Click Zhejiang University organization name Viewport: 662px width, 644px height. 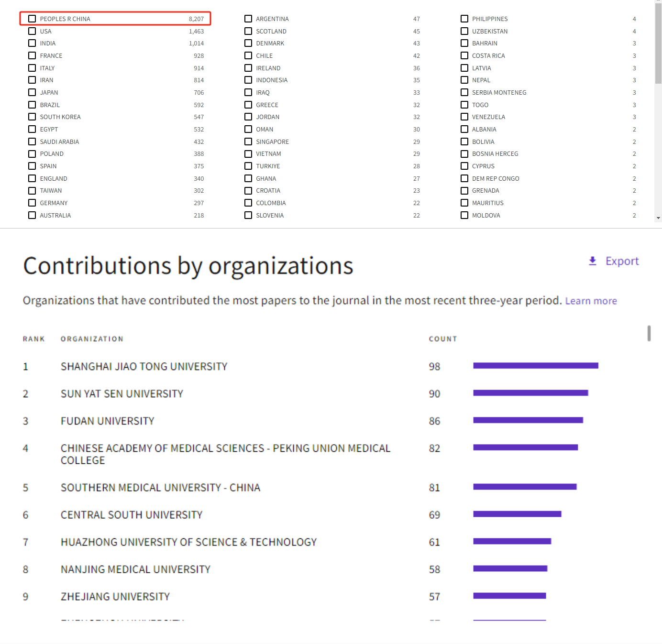[x=115, y=596]
